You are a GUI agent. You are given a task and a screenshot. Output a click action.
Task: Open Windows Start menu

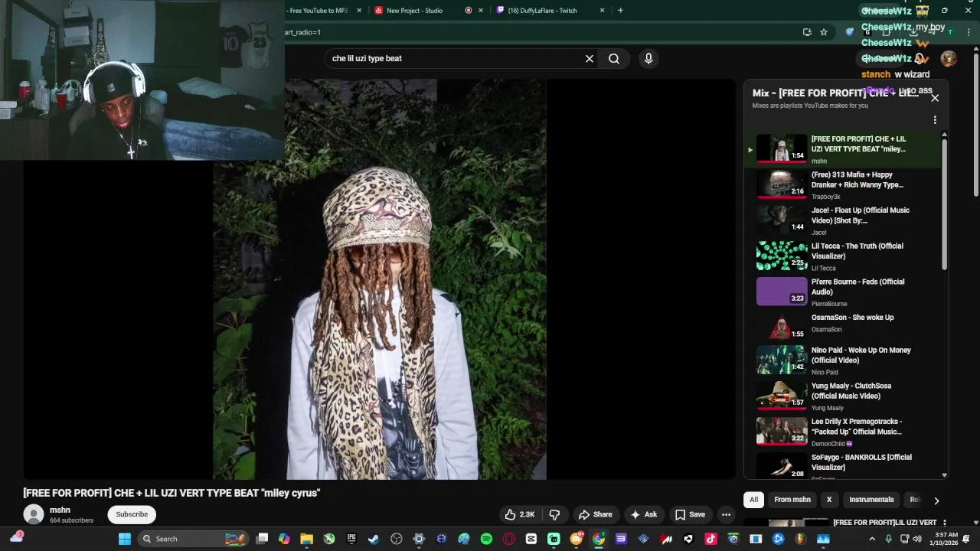[124, 539]
